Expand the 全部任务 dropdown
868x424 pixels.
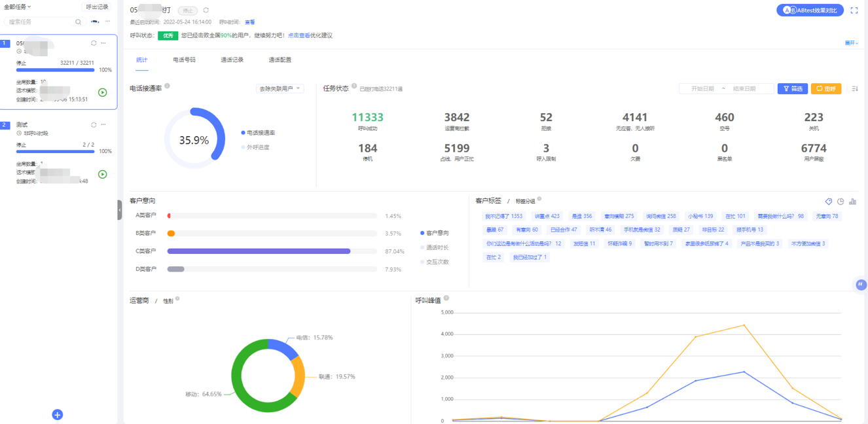click(x=18, y=7)
